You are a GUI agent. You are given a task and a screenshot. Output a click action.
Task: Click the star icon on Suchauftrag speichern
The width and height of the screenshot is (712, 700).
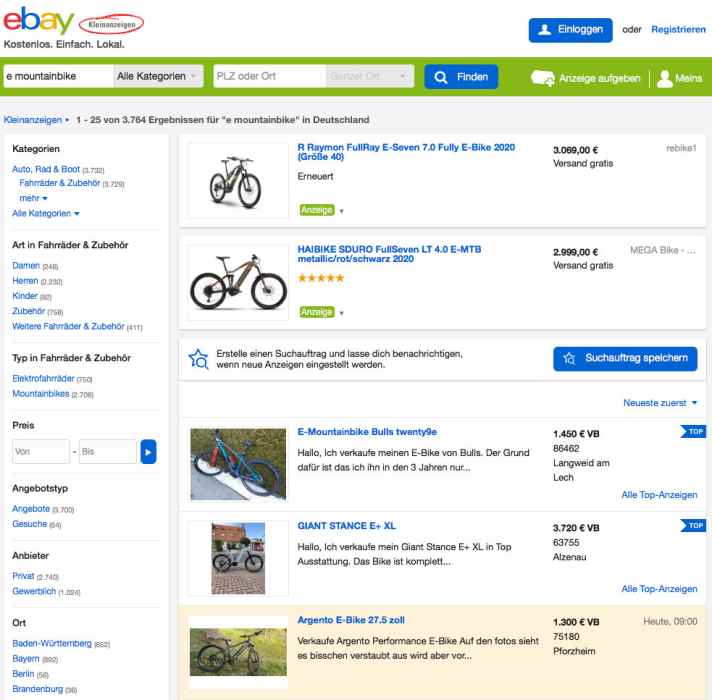tap(569, 357)
